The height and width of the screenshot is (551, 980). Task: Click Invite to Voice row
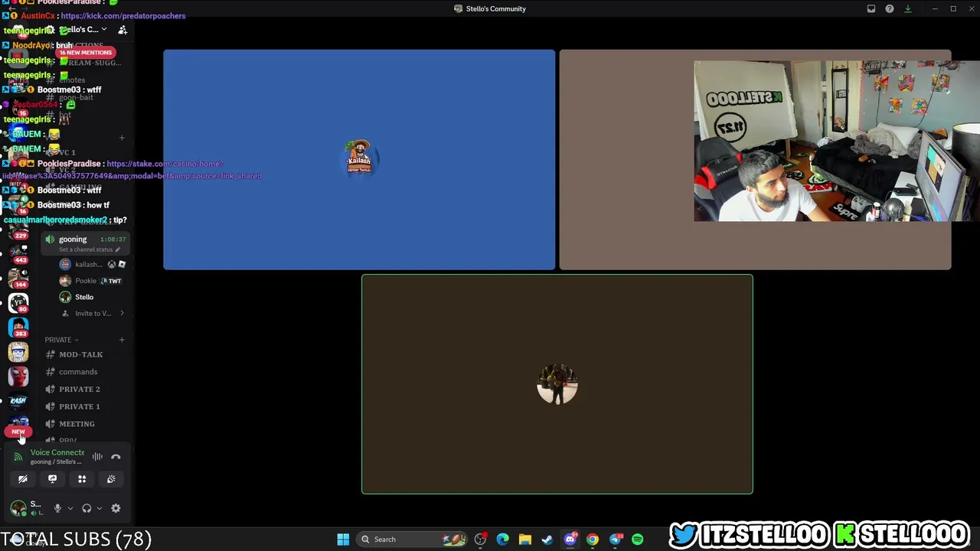[x=92, y=313]
